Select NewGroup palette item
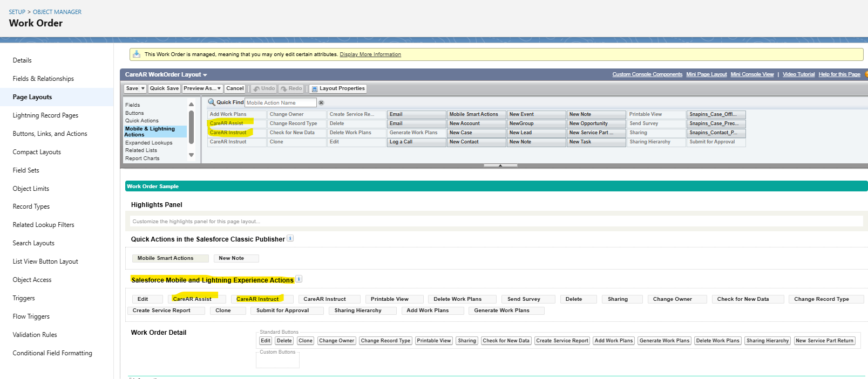This screenshot has width=868, height=379. (536, 123)
